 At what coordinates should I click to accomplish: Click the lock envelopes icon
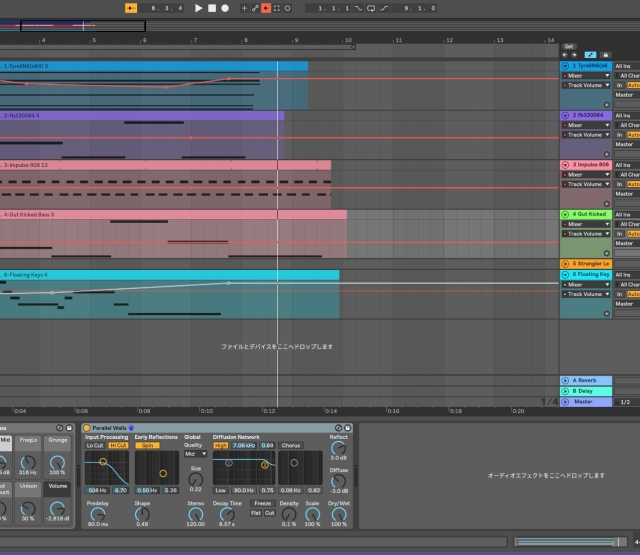(605, 55)
